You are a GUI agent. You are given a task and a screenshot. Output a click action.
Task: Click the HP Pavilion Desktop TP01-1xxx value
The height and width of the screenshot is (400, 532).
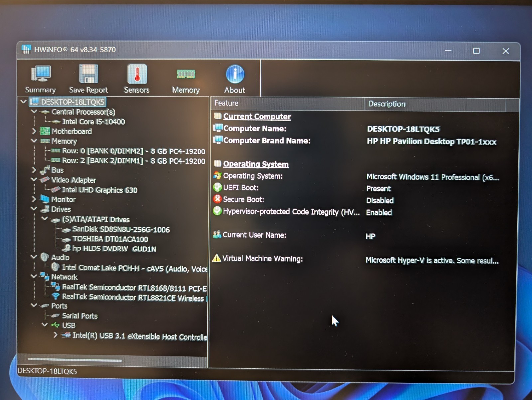click(432, 142)
